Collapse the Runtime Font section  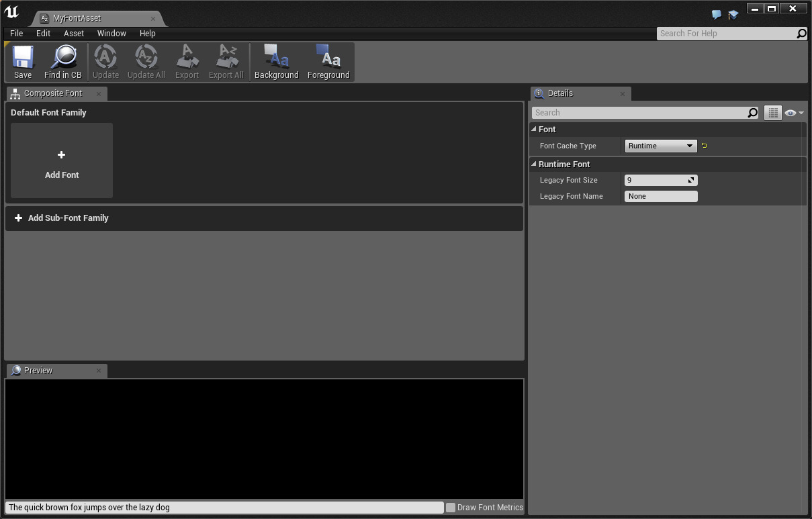tap(534, 164)
